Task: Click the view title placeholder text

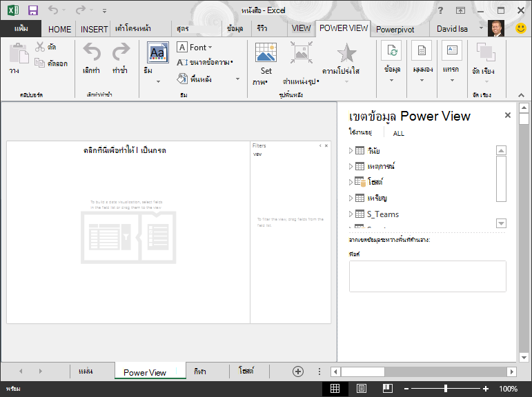Action: click(x=125, y=150)
